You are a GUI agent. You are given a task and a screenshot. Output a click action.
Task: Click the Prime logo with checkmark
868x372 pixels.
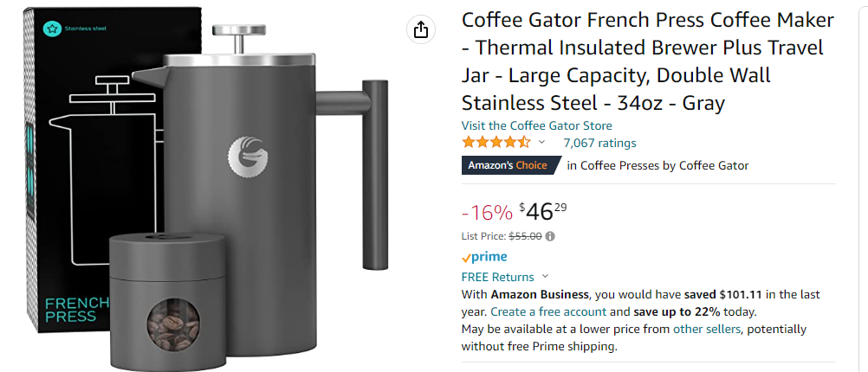484,257
